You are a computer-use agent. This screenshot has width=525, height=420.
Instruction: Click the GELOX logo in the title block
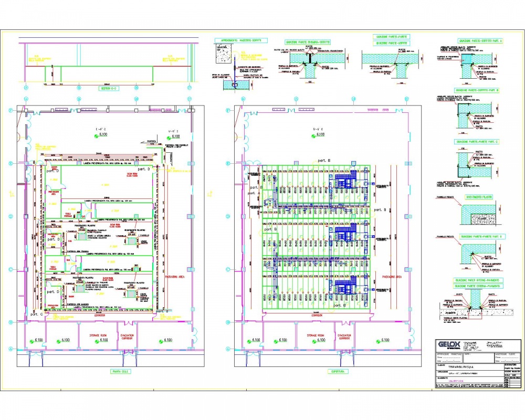[x=448, y=344]
